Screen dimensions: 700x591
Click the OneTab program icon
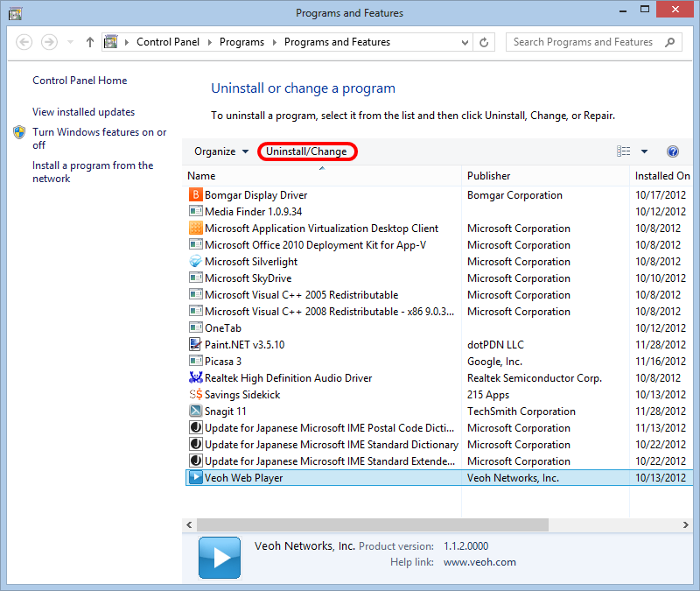click(x=195, y=327)
